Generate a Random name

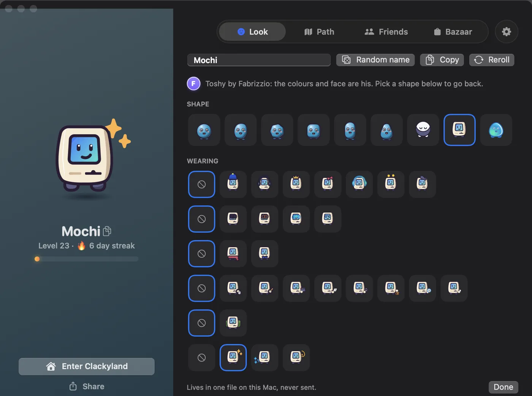375,60
